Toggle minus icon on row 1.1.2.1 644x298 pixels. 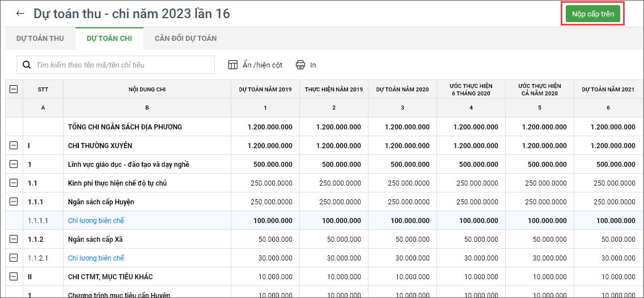point(14,258)
